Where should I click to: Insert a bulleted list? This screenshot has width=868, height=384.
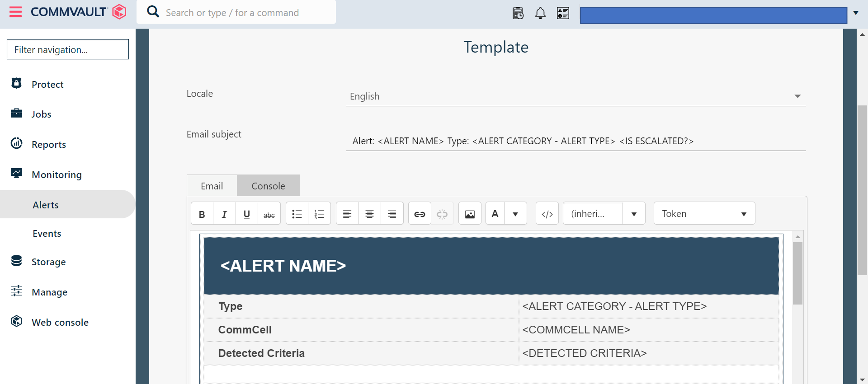coord(297,214)
